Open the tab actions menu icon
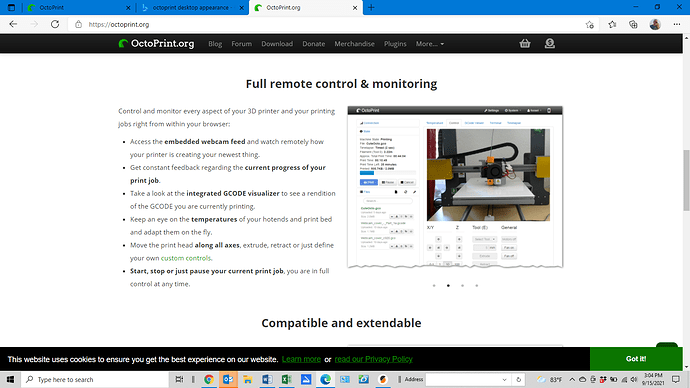Screen dimensions: 690x388 click(x=11, y=7)
